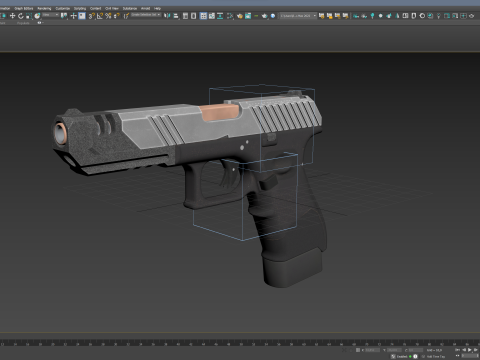Click Use Pivot Point Center icon
The height and width of the screenshot is (360, 480).
(x=64, y=16)
